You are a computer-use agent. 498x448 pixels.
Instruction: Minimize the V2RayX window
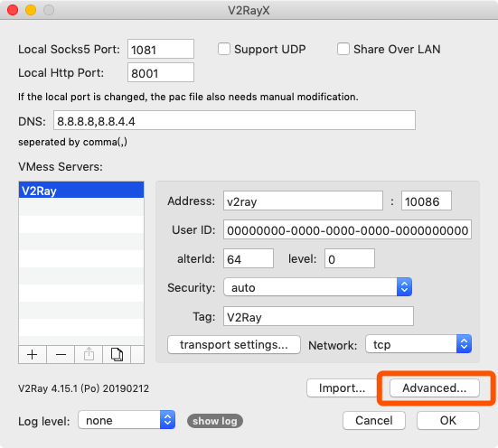[31, 10]
